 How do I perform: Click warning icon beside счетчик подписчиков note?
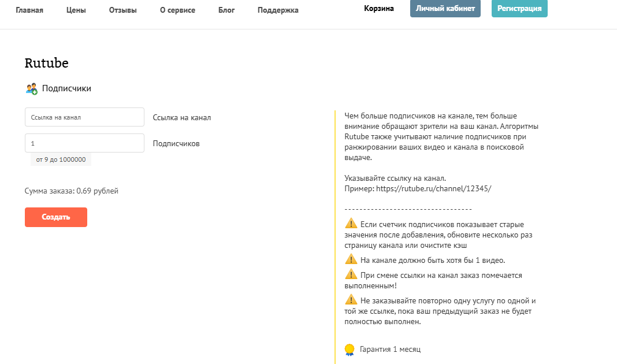click(351, 224)
